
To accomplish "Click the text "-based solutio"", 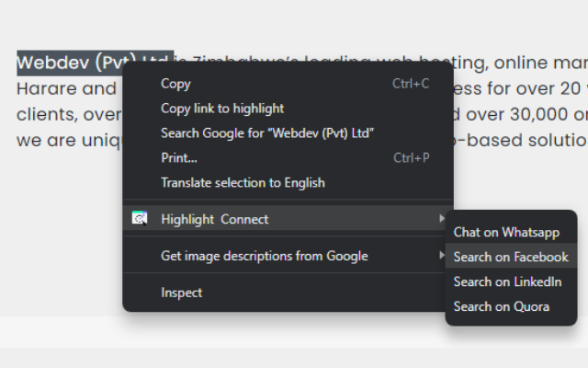I will click(521, 141).
